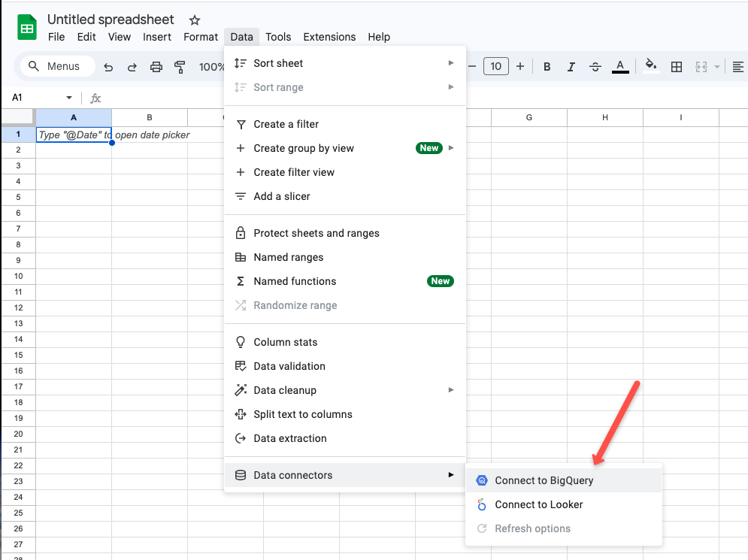This screenshot has height=560, width=748.
Task: Select Add a slicer
Action: point(345,196)
